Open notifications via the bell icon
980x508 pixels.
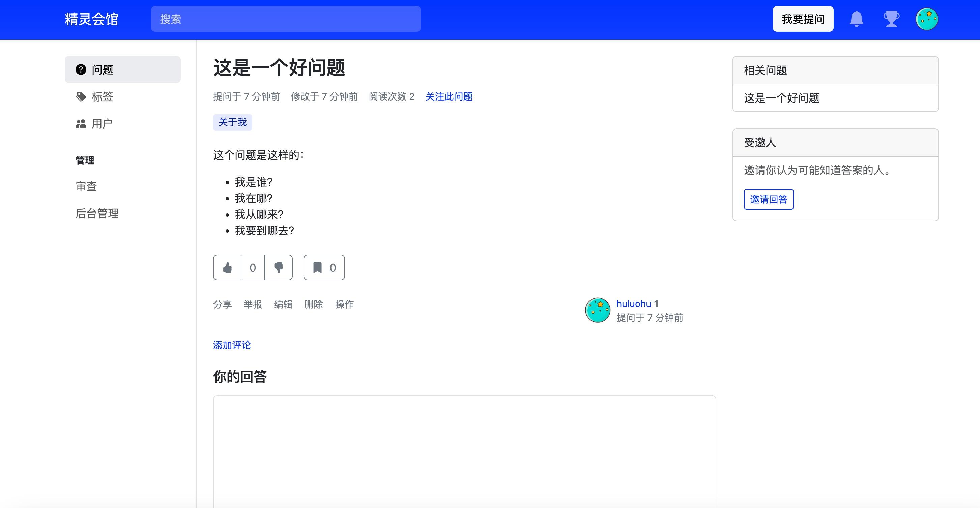tap(856, 19)
